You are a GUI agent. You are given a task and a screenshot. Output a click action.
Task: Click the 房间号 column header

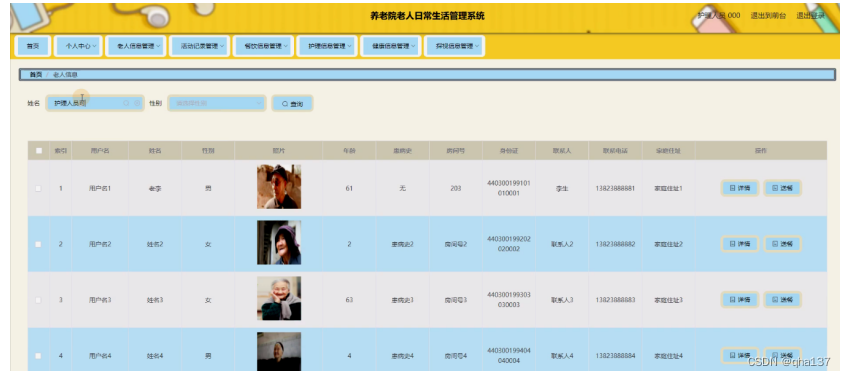[455, 151]
